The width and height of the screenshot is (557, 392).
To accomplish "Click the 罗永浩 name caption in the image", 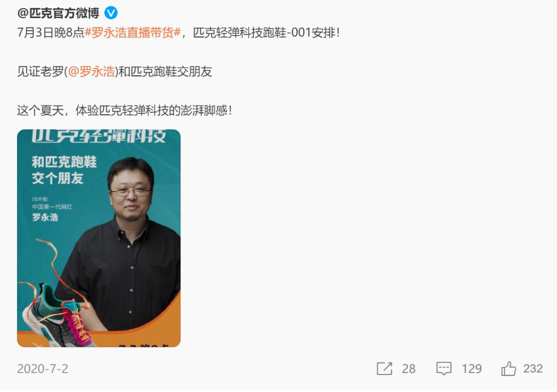I will (45, 217).
